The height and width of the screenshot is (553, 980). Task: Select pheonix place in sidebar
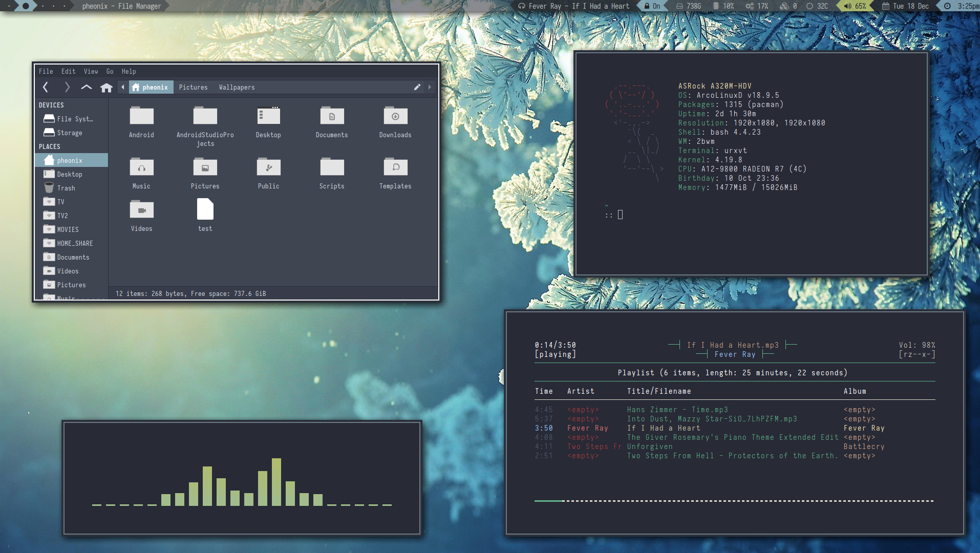71,160
